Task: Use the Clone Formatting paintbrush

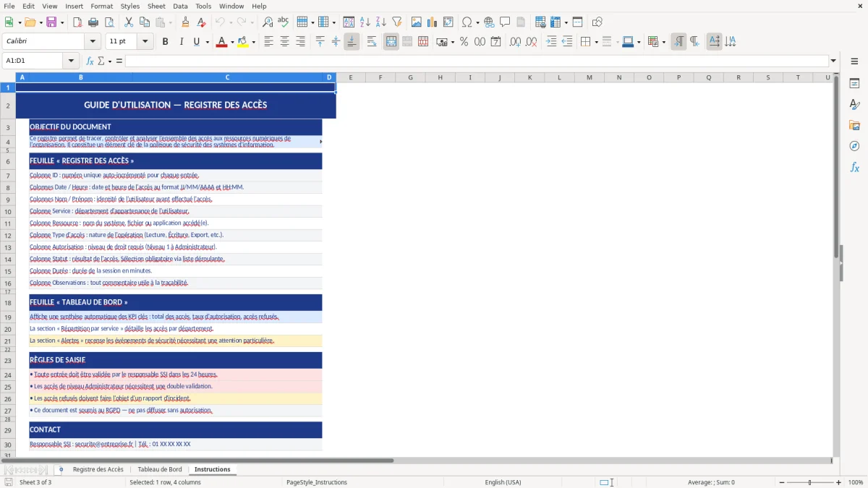Action: (185, 22)
